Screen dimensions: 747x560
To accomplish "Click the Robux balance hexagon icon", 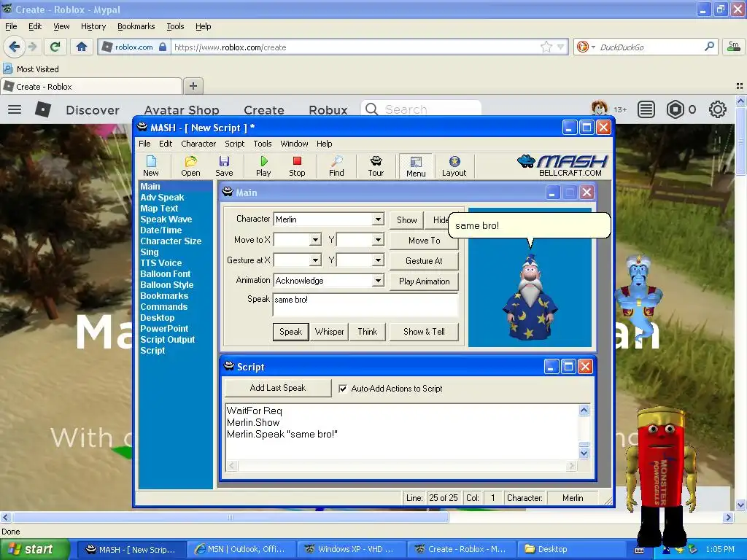I will pos(675,109).
